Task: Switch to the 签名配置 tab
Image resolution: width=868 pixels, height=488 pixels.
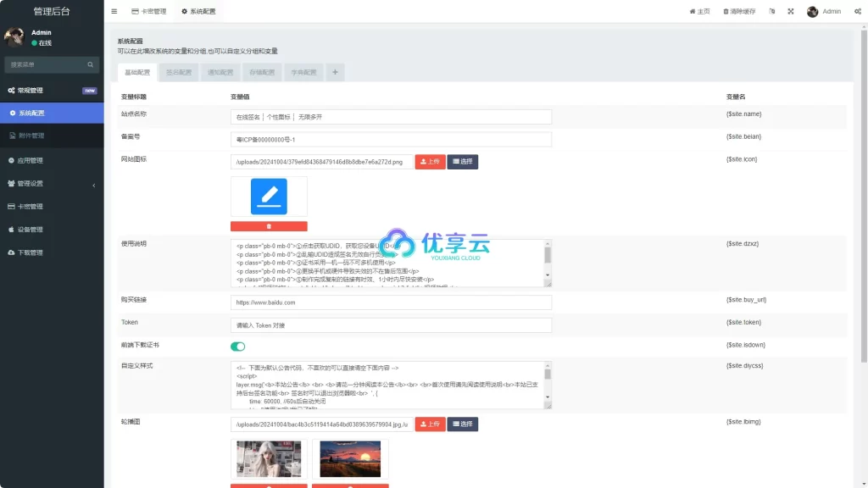Action: point(179,73)
